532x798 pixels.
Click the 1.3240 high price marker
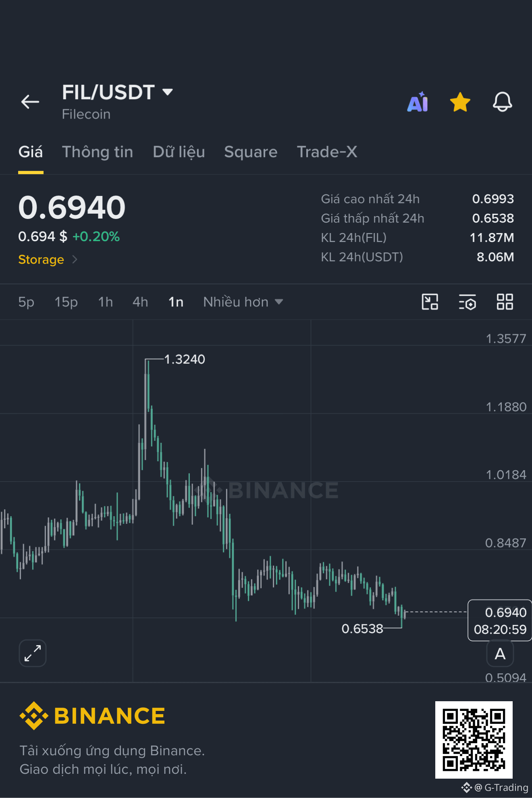point(185,359)
